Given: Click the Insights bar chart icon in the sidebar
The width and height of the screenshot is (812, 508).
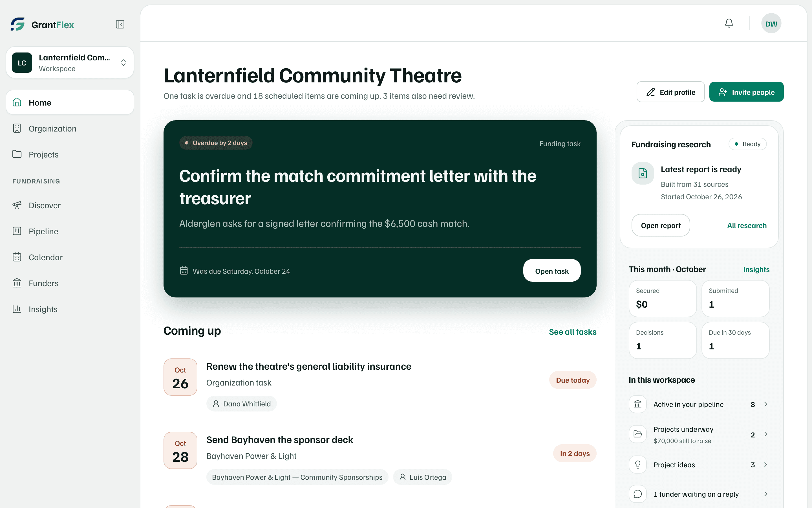Looking at the screenshot, I should pyautogui.click(x=17, y=309).
